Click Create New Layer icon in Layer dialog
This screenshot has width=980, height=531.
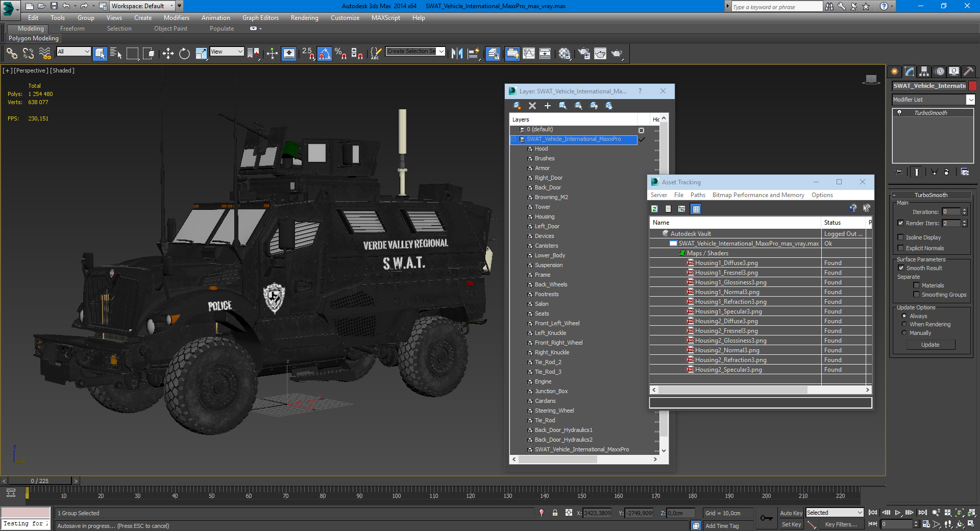click(517, 105)
